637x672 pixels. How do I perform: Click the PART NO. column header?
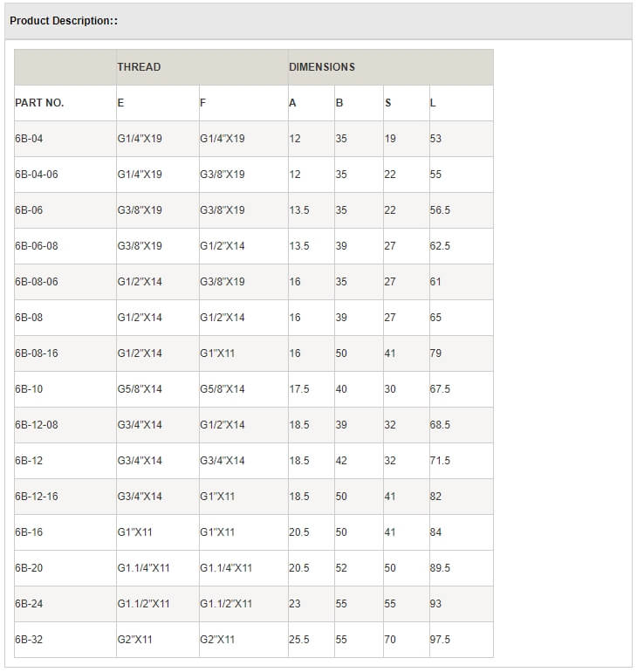point(39,103)
